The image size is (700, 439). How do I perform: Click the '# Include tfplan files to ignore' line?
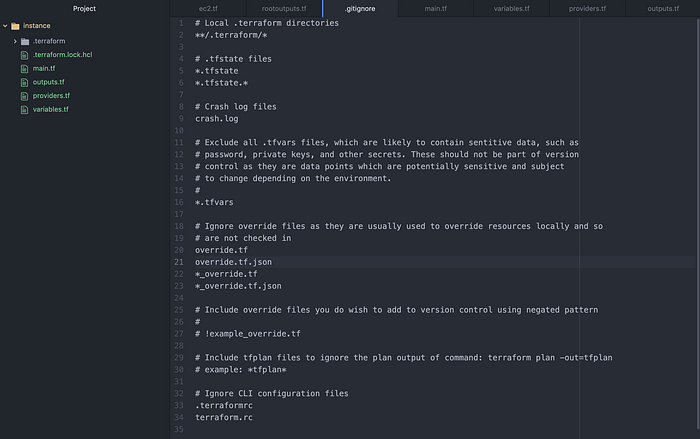point(404,358)
